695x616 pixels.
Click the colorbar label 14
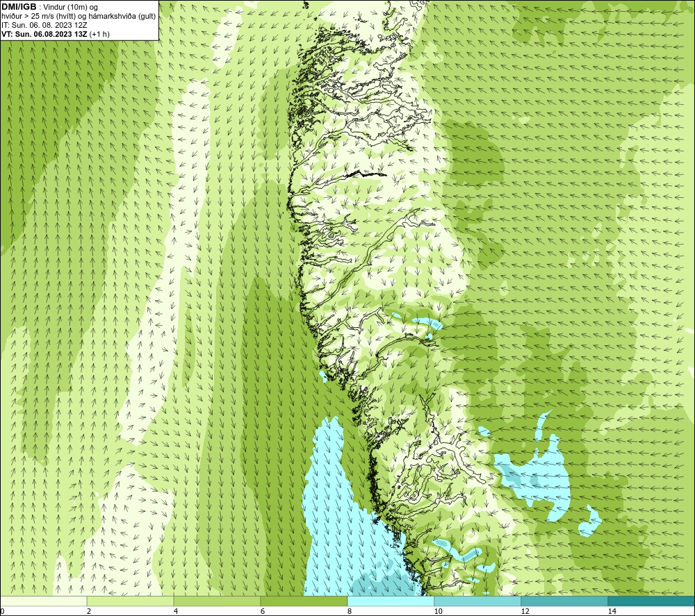point(612,611)
